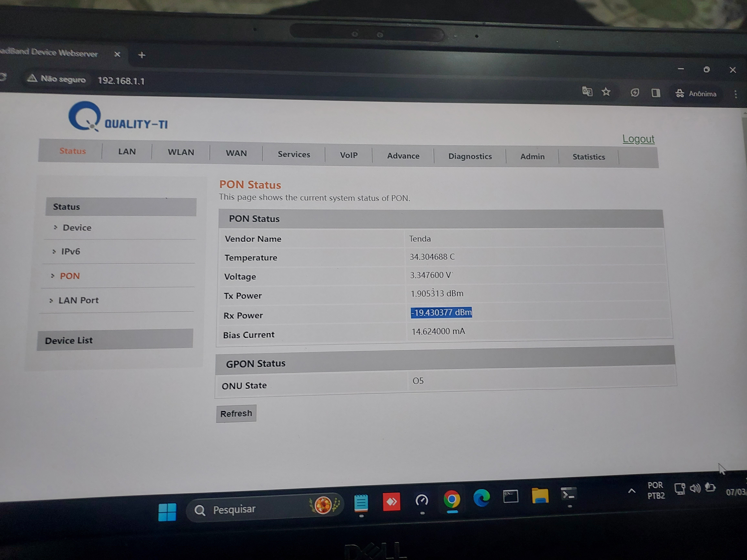Switch to the WLAN tab

click(181, 152)
